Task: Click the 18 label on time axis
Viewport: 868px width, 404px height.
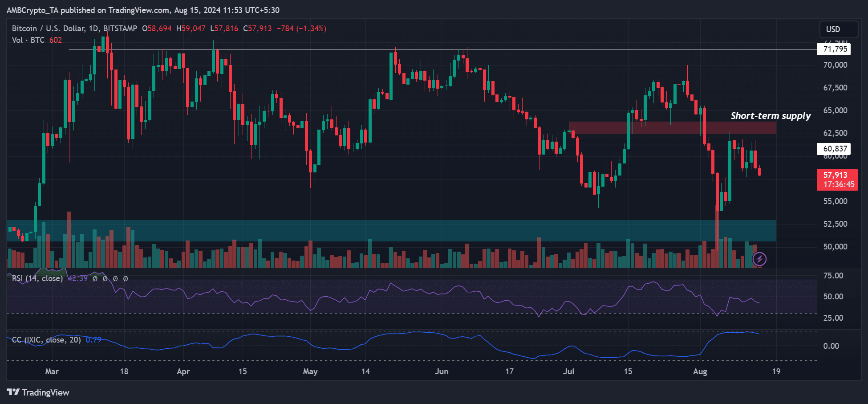Action: pos(124,371)
